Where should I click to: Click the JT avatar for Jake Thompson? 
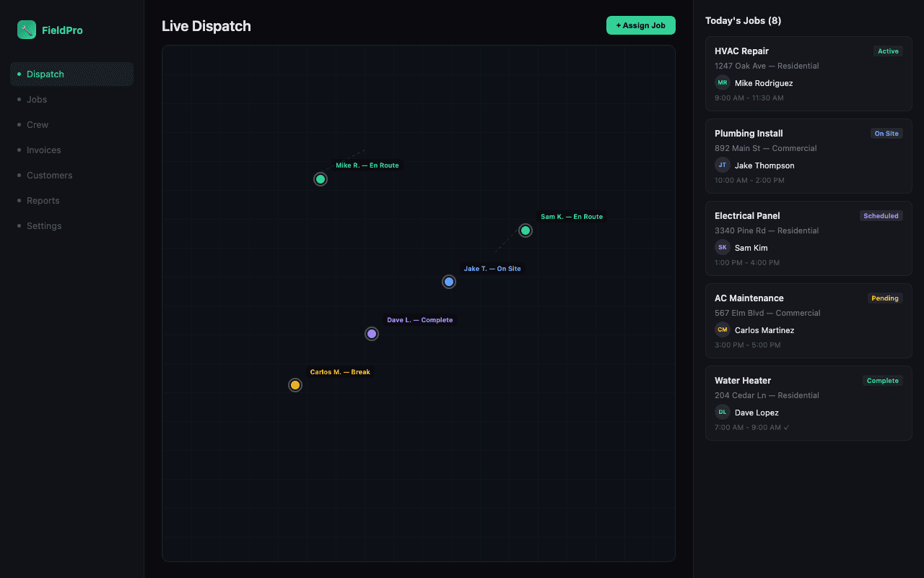723,165
